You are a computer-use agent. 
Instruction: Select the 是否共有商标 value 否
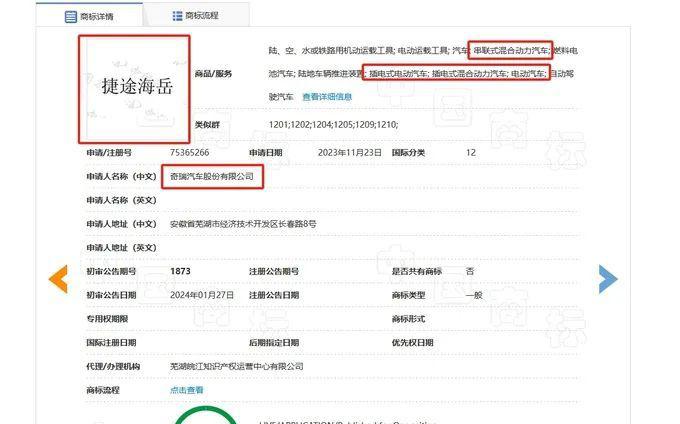coord(470,271)
